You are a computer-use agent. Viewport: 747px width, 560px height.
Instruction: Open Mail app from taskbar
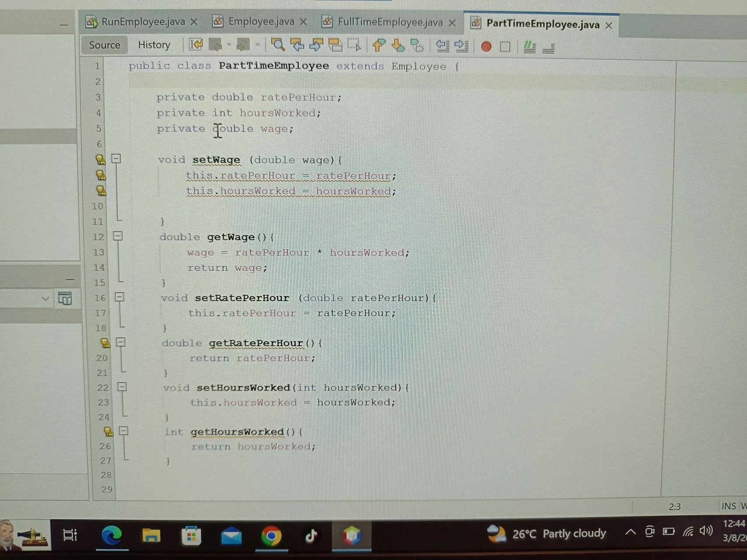(x=231, y=536)
